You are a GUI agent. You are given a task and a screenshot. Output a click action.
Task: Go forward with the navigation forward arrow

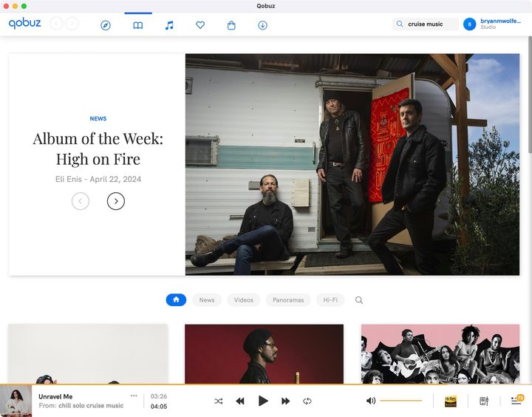click(x=72, y=24)
